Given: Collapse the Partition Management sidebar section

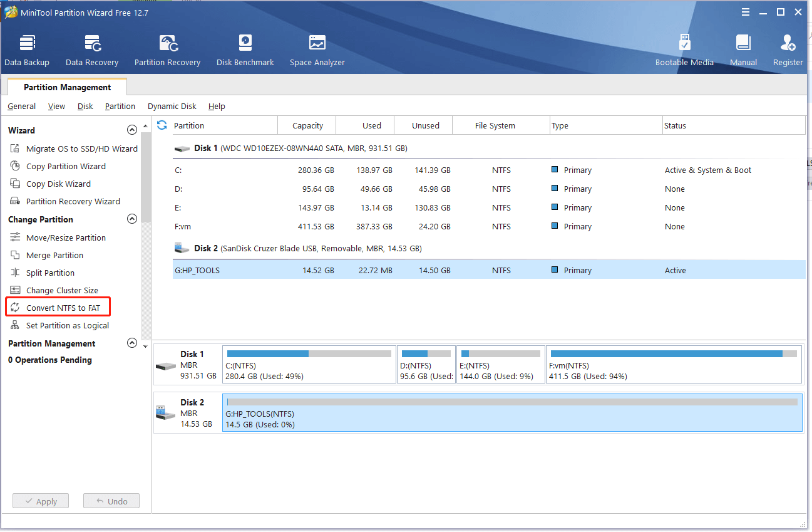Looking at the screenshot, I should pyautogui.click(x=131, y=343).
